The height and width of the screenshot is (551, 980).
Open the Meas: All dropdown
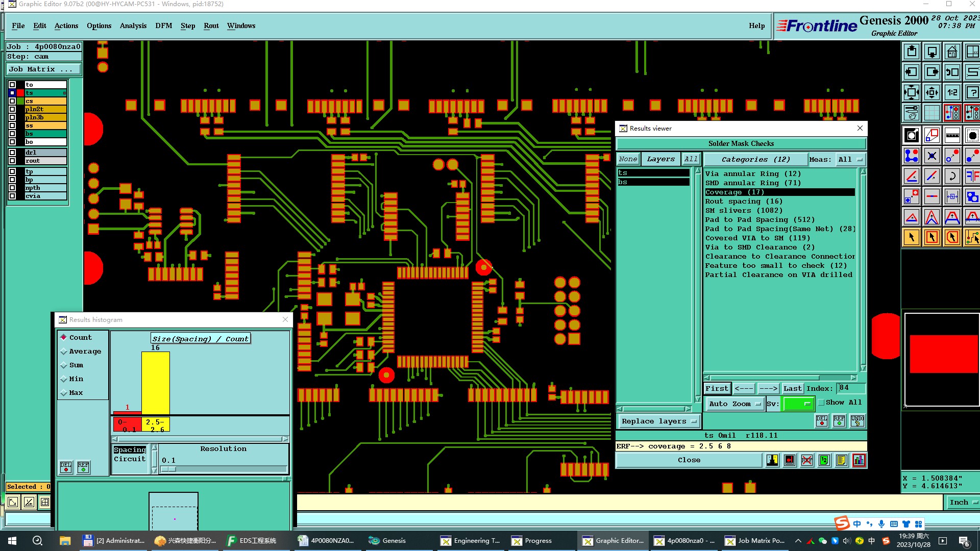point(850,159)
